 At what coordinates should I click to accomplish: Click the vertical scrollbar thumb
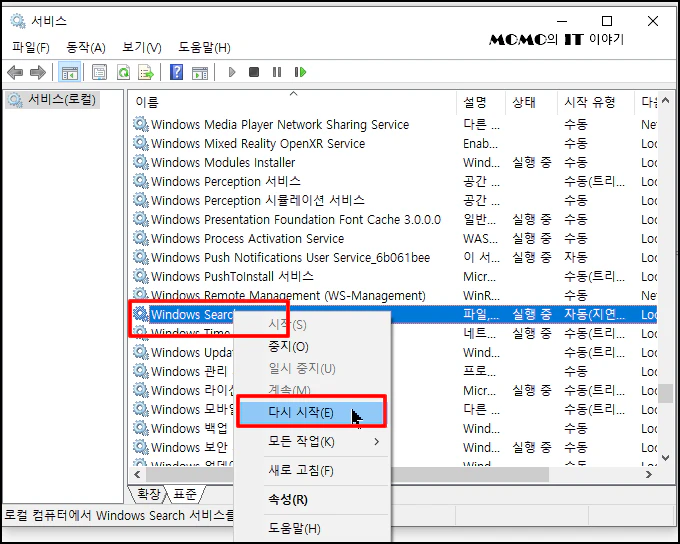click(666, 393)
